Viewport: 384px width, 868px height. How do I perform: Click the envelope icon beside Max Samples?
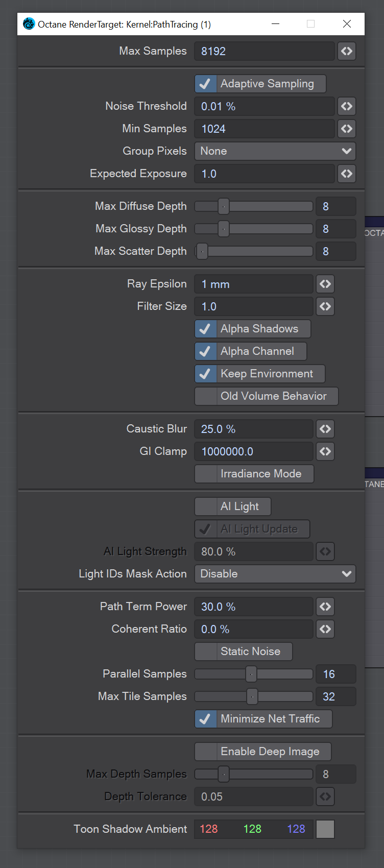pyautogui.click(x=347, y=51)
